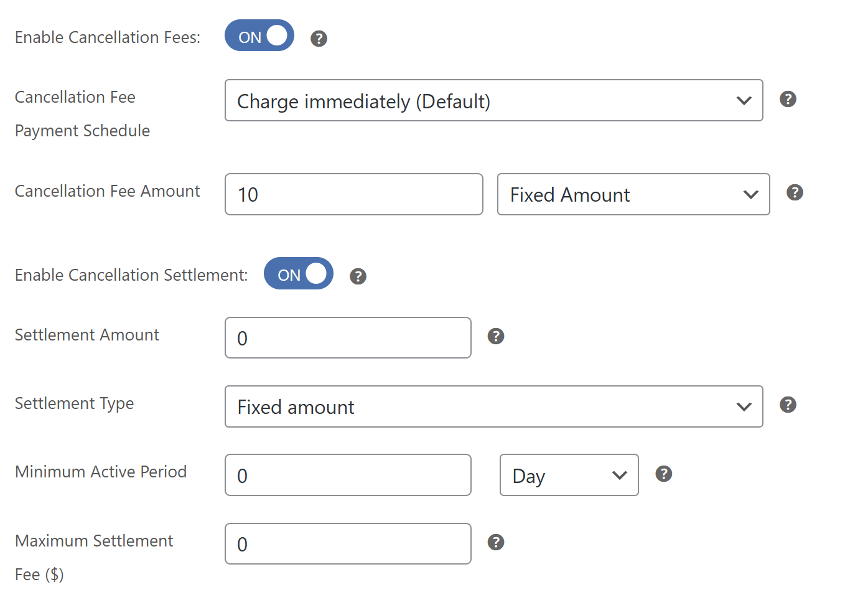The image size is (868, 605).
Task: Click the Cancellation Fee Amount field showing 10
Action: pyautogui.click(x=353, y=194)
